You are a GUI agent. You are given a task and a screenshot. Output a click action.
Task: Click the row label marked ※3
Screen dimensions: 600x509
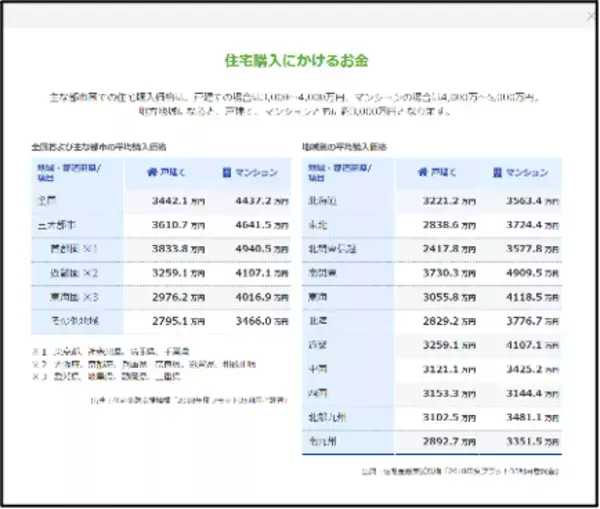(x=74, y=297)
